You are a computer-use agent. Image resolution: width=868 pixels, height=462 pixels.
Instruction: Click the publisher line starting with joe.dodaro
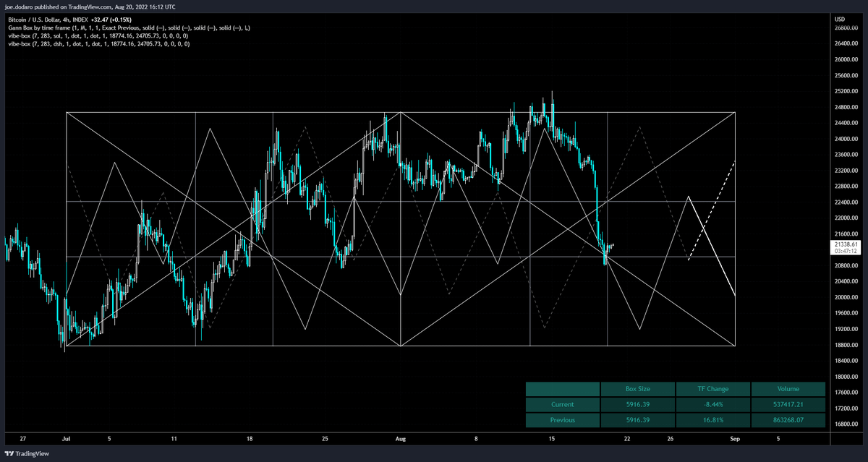point(90,6)
